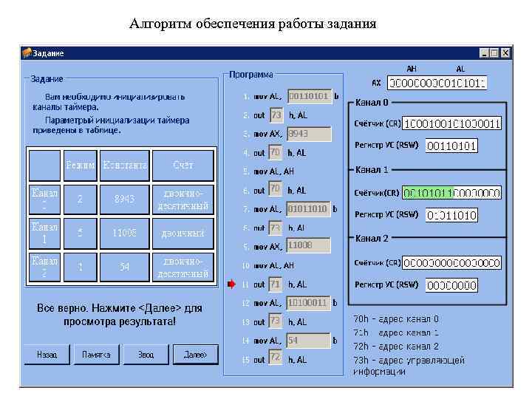This screenshot has width=532, height=399.
Task: Close the Задание window
Action: [x=505, y=53]
